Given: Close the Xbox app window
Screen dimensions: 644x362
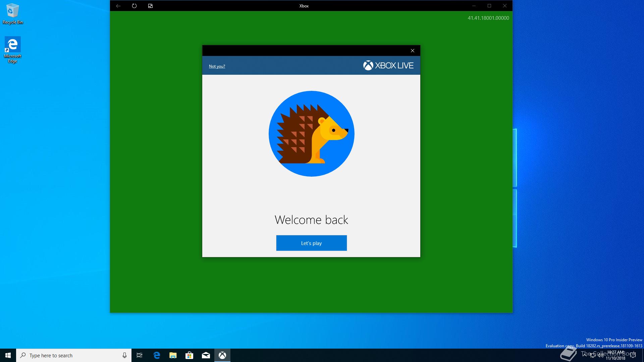Looking at the screenshot, I should tap(505, 6).
